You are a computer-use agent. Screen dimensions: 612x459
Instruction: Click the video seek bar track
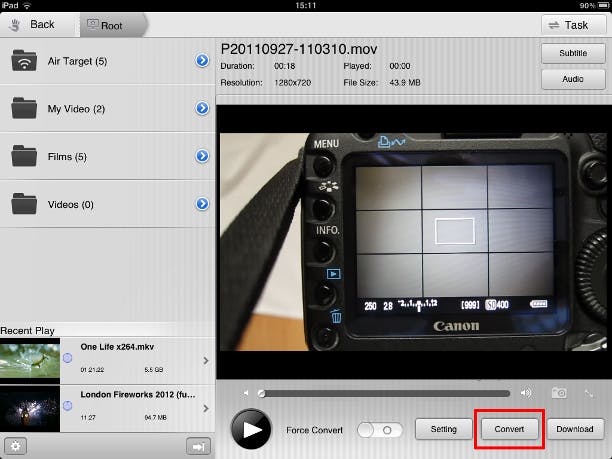click(384, 393)
